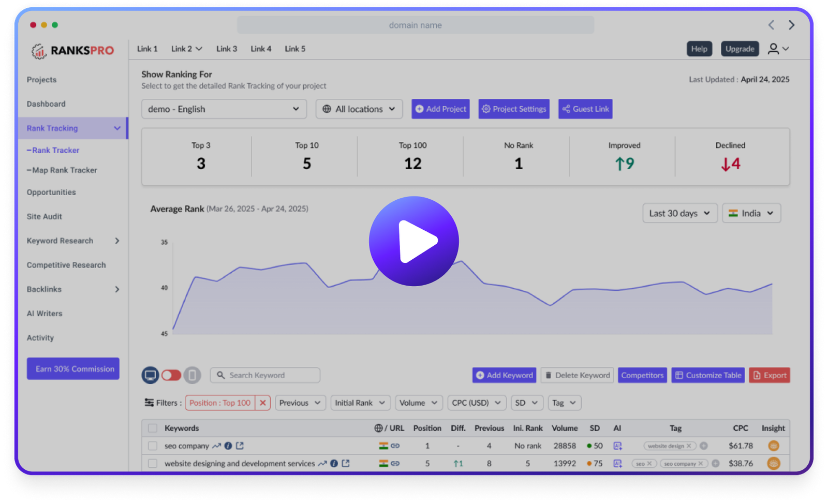This screenshot has height=504, width=828.
Task: Click the Export button
Action: [769, 375]
